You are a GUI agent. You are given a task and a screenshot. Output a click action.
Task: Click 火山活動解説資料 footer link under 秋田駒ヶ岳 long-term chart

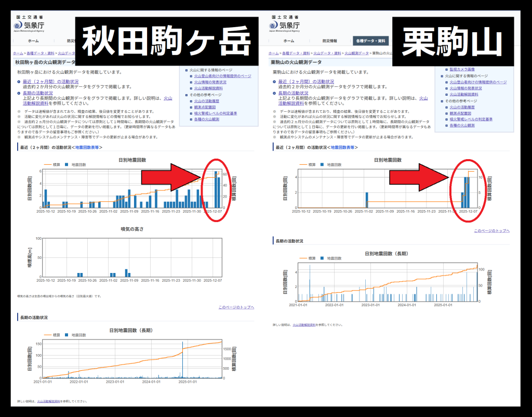tap(48, 401)
